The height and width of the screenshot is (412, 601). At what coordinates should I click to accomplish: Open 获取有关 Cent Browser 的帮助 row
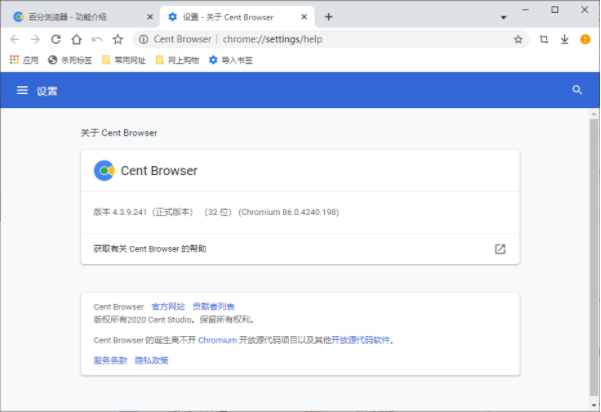click(x=300, y=249)
